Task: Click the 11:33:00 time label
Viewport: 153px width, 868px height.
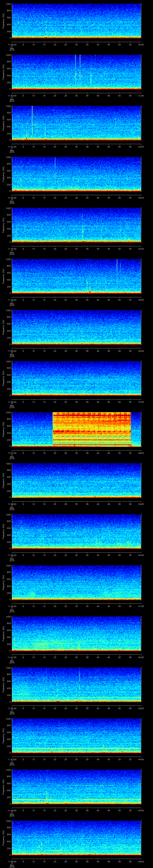Action: (12, 249)
